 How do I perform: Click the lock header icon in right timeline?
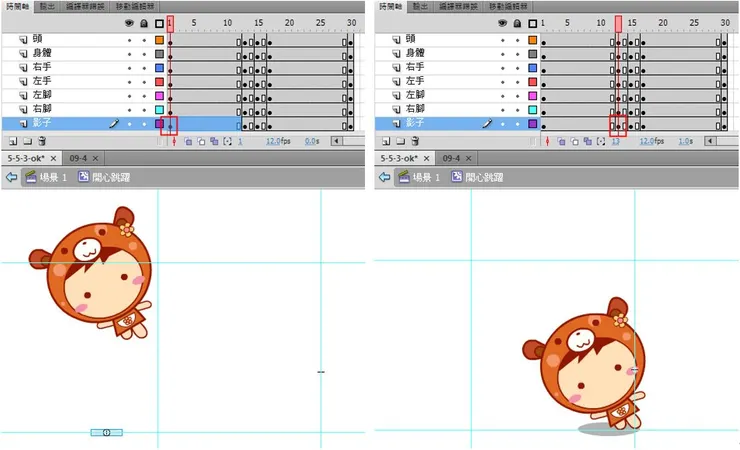(517, 23)
